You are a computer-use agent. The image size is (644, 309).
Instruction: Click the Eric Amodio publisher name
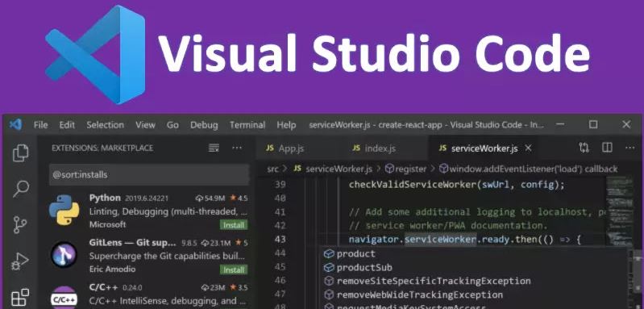(112, 269)
